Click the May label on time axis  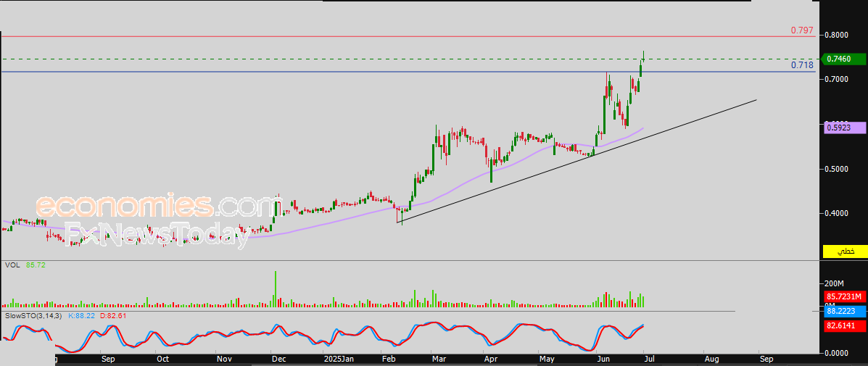[x=547, y=358]
